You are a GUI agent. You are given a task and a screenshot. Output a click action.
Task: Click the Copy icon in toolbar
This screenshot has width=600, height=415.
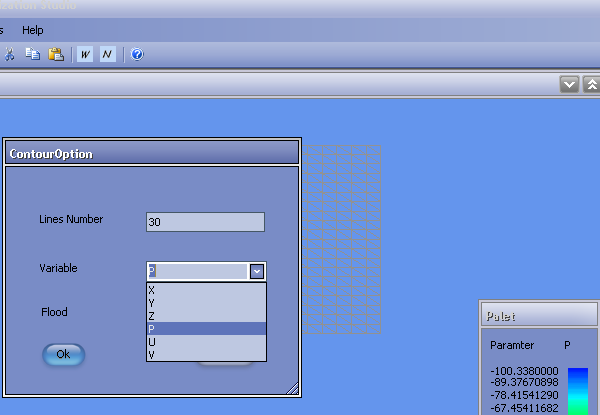pyautogui.click(x=33, y=54)
